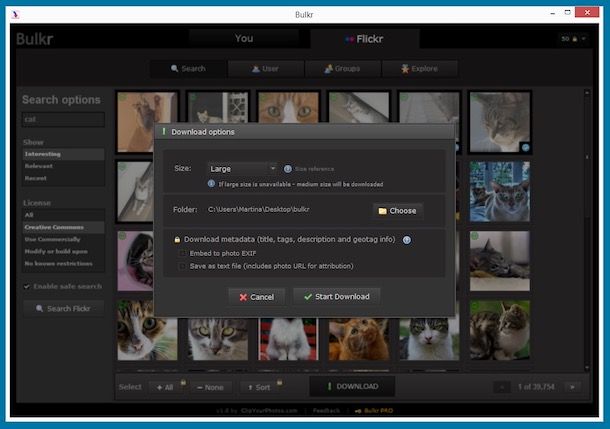Select Relevant under Show
This screenshot has width=610, height=429.
(63, 166)
